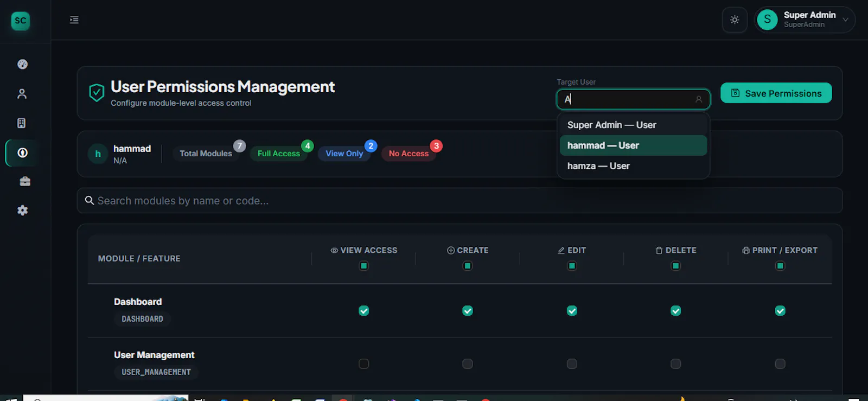The height and width of the screenshot is (401, 868).
Task: Click the 'hammad' user name in summary bar
Action: [x=132, y=149]
